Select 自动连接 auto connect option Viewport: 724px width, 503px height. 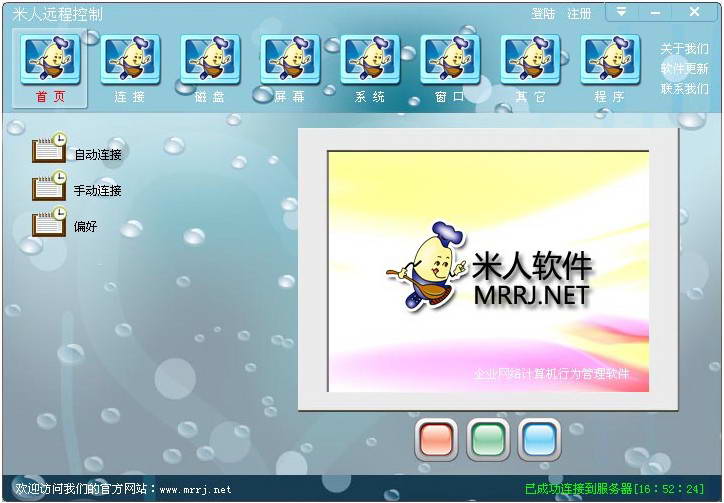coord(98,155)
